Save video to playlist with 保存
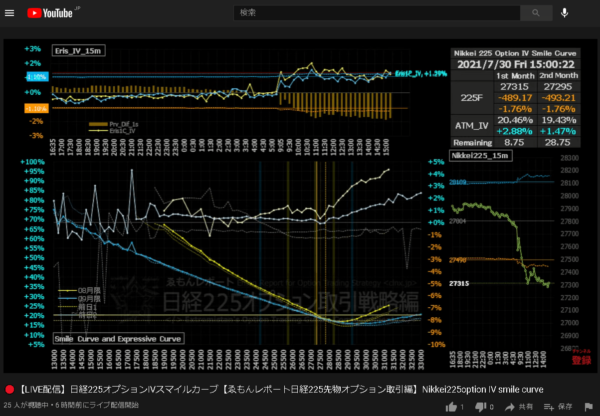The height and width of the screenshot is (416, 600). click(x=558, y=407)
